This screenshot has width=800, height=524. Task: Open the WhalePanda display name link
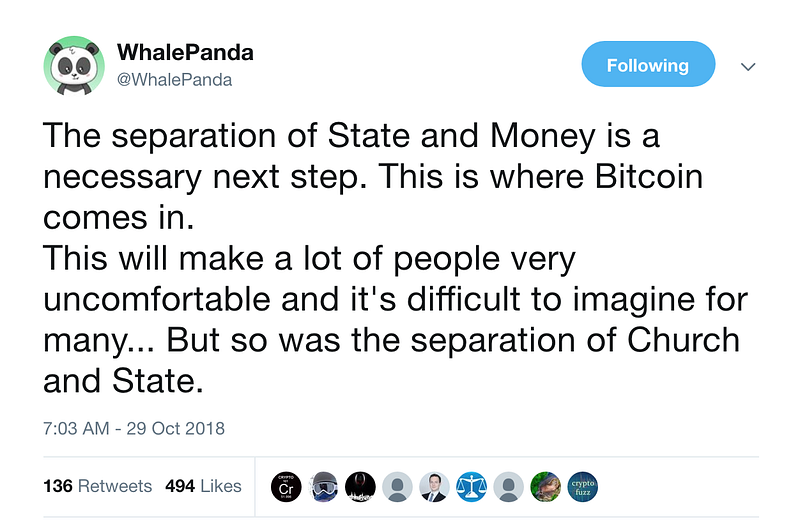[x=185, y=53]
